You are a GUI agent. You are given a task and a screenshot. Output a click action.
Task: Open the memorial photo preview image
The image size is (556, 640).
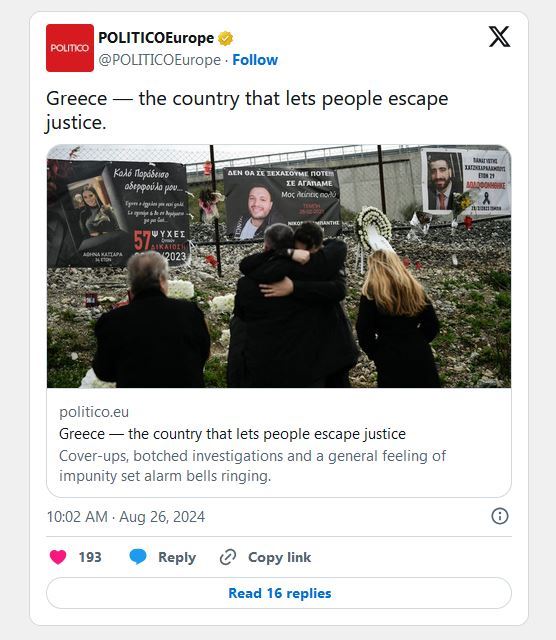pyautogui.click(x=279, y=266)
